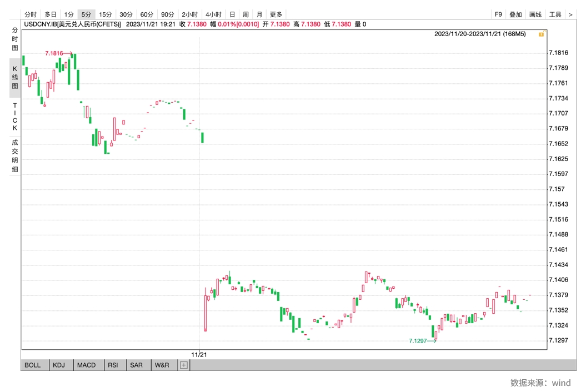Screen dimensions: 586x392
Task: Open the 分时图 side panel tab
Action: click(x=15, y=39)
